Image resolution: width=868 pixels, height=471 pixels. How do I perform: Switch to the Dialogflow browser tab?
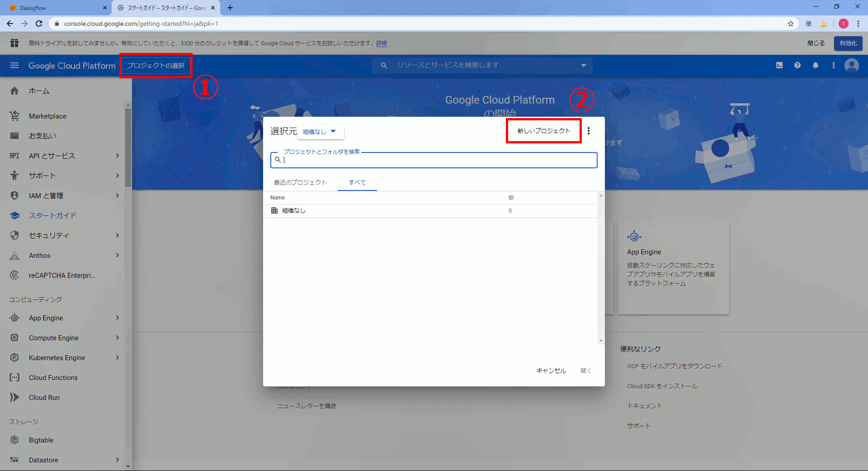click(56, 8)
